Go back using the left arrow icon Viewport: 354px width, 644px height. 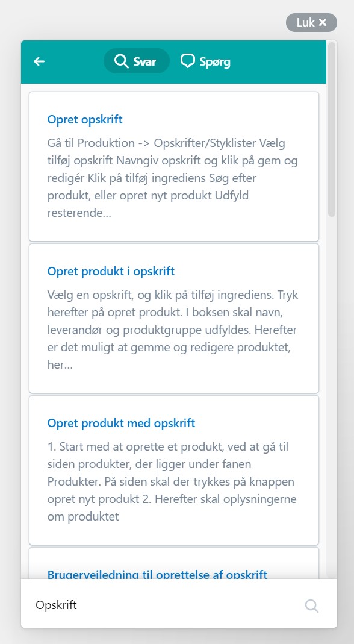39,61
